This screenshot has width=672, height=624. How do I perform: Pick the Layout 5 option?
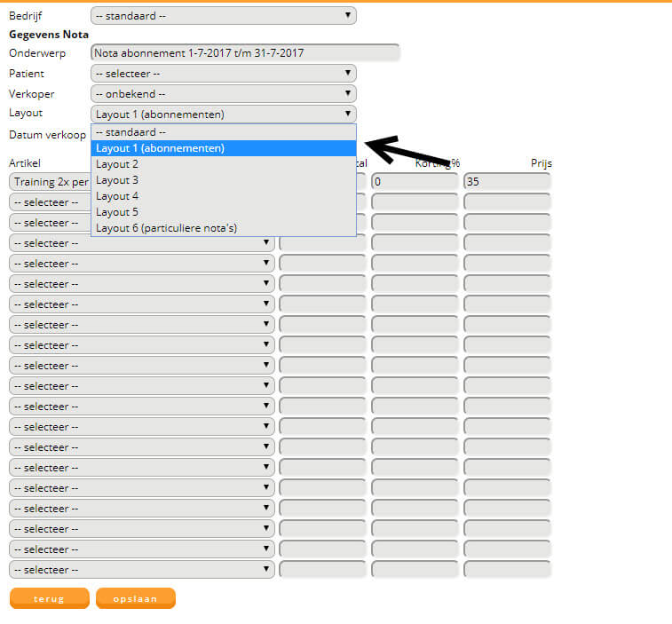(x=223, y=212)
